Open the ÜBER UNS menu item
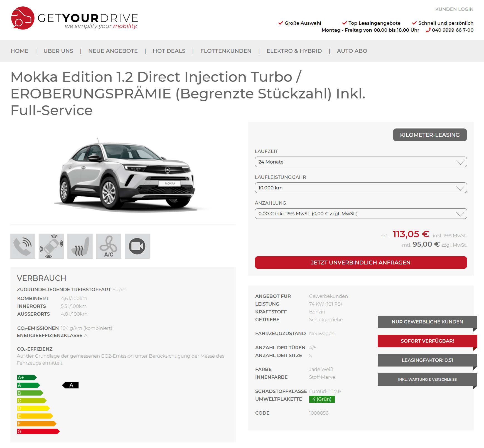 tap(58, 51)
